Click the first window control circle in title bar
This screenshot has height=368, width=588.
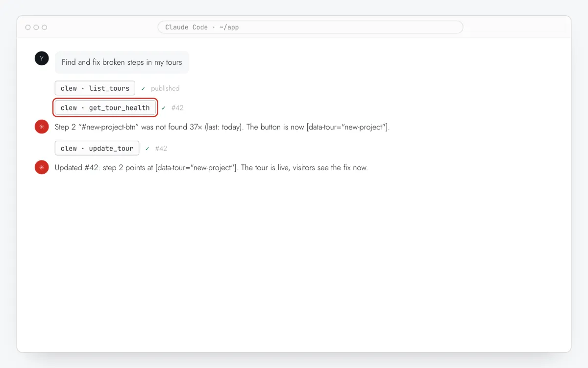click(28, 27)
